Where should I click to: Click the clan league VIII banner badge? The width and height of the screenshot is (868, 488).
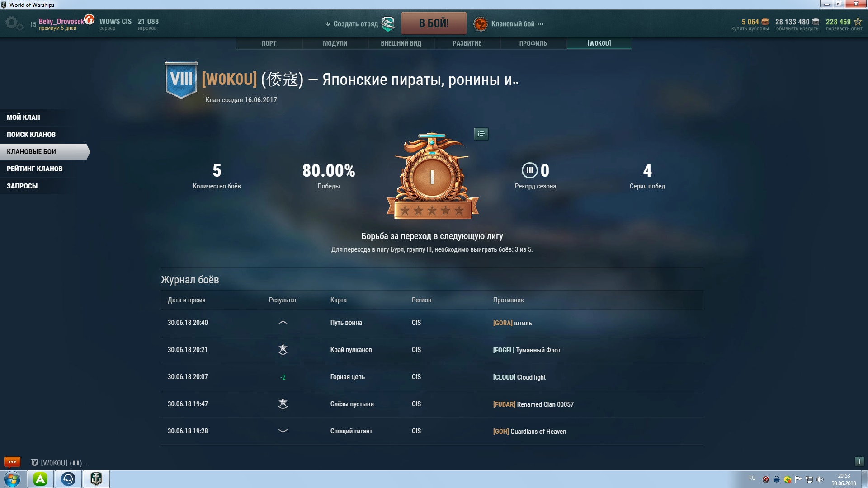tap(181, 80)
